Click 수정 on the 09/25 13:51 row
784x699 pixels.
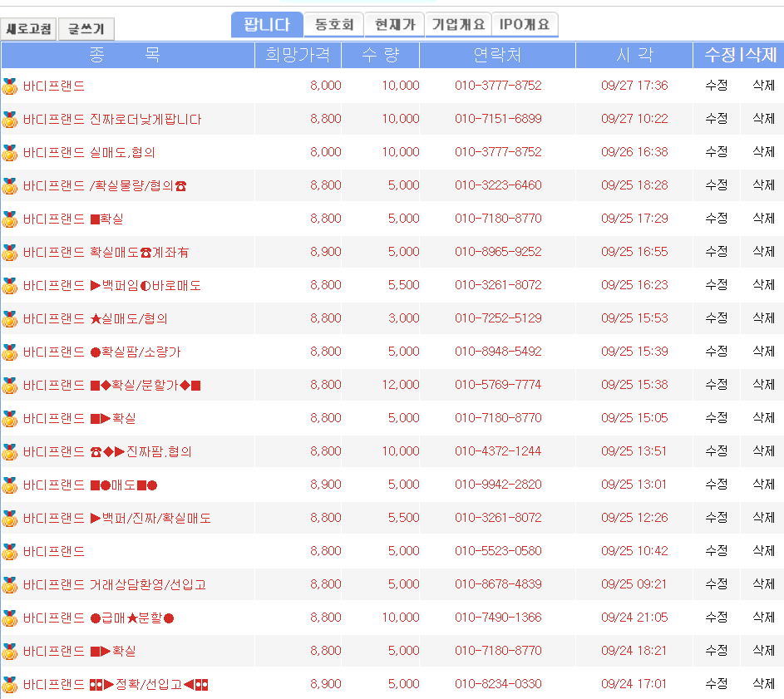coord(716,451)
